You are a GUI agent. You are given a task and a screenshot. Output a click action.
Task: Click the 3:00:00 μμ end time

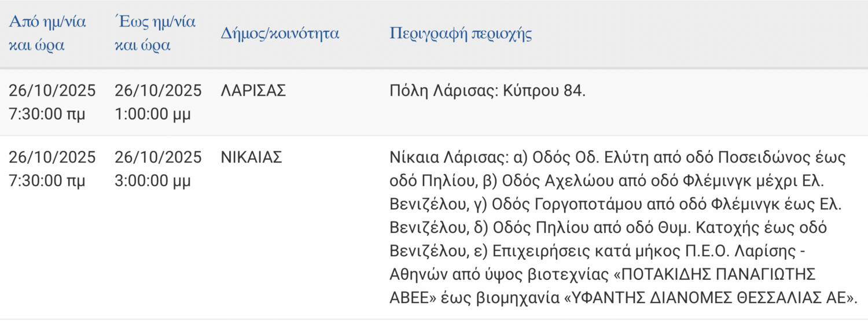click(x=153, y=181)
